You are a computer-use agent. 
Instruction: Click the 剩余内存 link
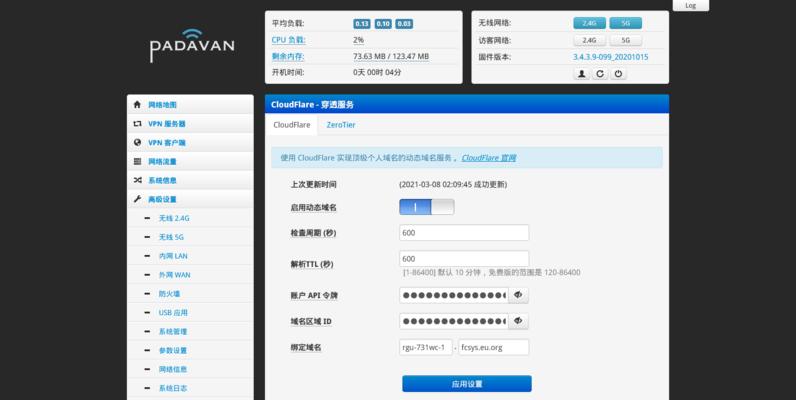[288, 56]
